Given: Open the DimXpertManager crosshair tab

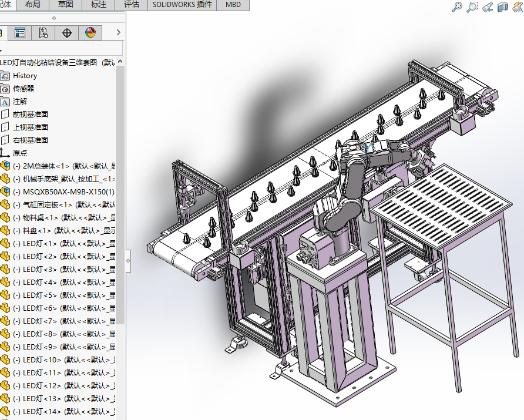Looking at the screenshot, I should pyautogui.click(x=67, y=33).
